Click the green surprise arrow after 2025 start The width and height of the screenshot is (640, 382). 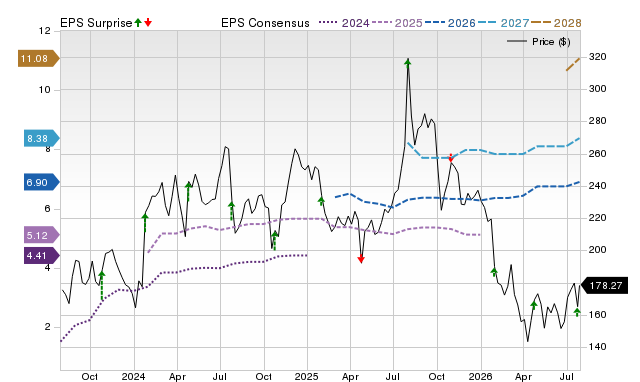tap(321, 201)
